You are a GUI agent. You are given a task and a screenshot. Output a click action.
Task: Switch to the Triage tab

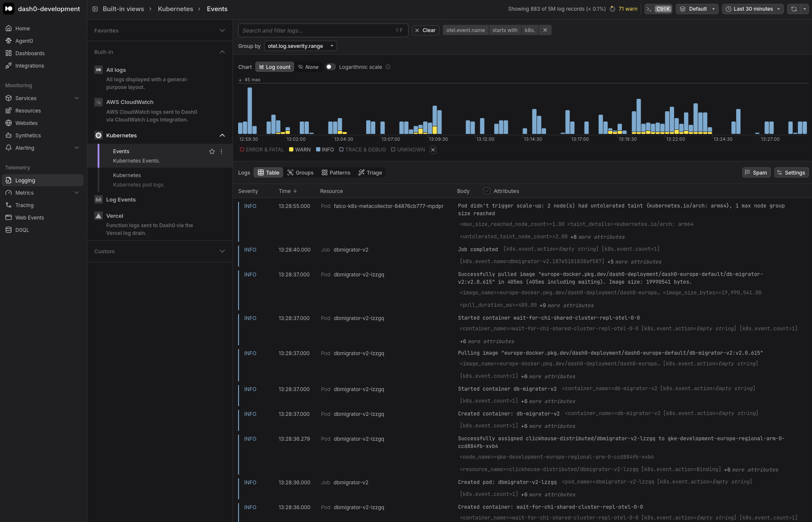tap(370, 173)
